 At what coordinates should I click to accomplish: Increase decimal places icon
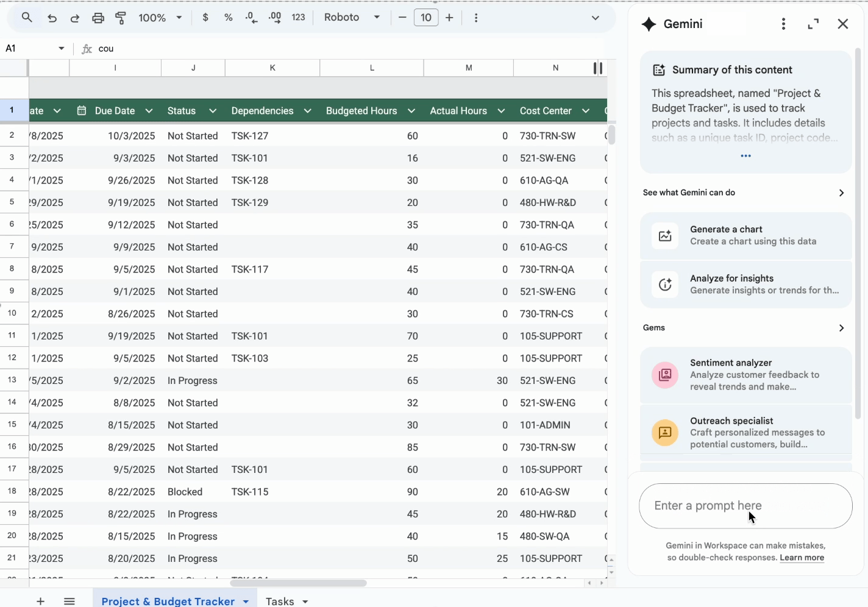(x=274, y=18)
